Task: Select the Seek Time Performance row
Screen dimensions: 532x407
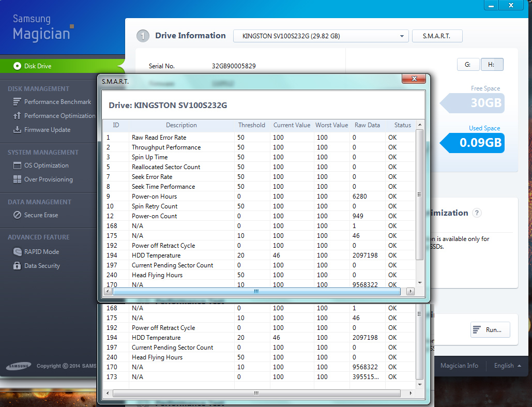Action: (259, 187)
